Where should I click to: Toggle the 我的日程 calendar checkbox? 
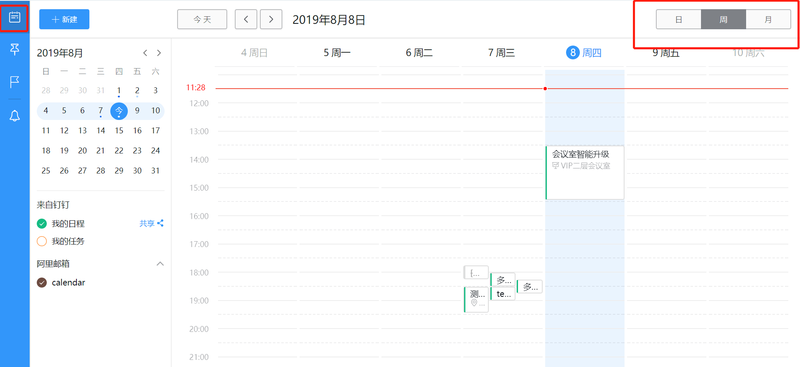[42, 224]
